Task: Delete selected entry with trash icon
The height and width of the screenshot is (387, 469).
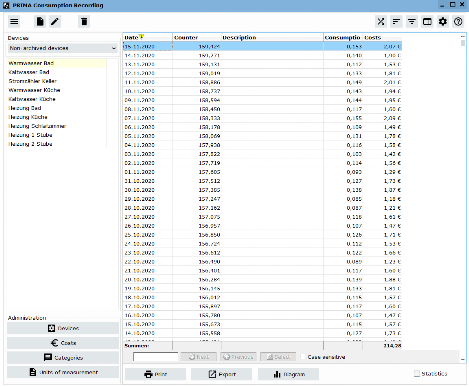Action: tap(84, 22)
